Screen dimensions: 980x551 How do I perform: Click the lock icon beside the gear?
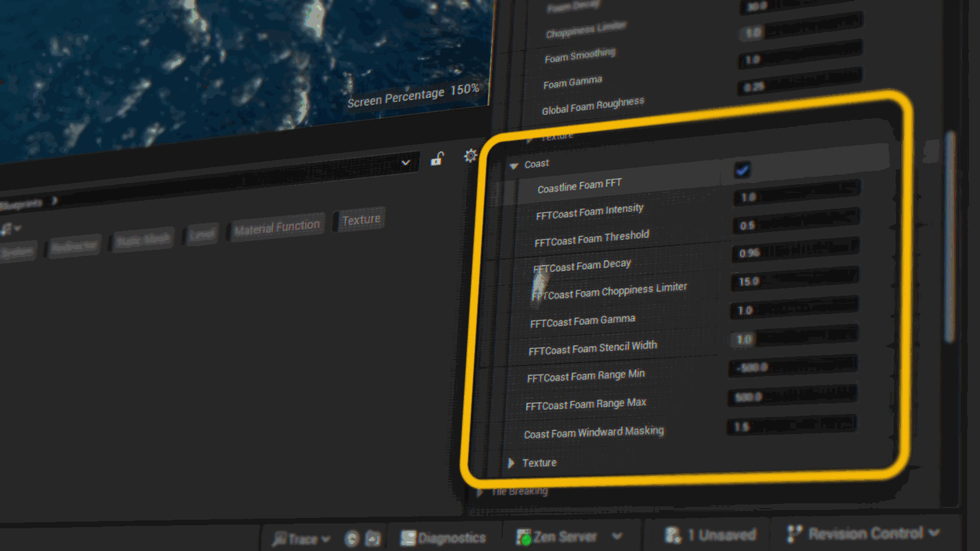tap(437, 159)
